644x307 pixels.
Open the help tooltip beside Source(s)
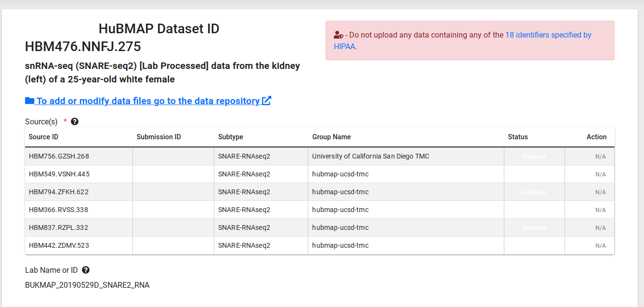click(x=75, y=121)
